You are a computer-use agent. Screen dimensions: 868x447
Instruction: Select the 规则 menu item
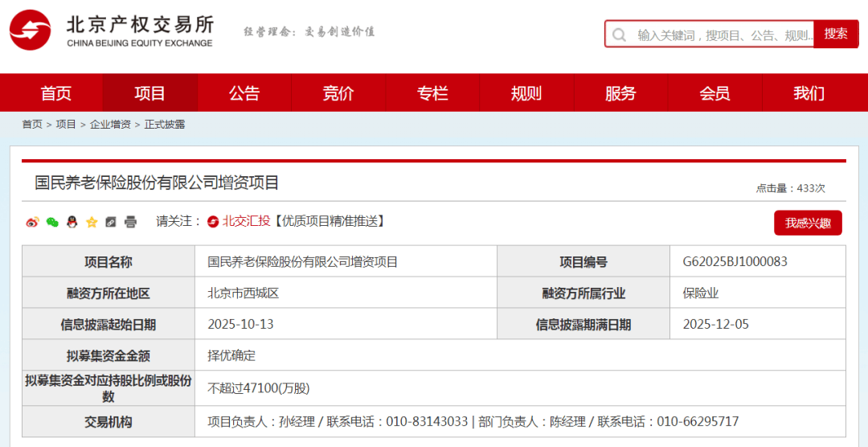[x=526, y=93]
